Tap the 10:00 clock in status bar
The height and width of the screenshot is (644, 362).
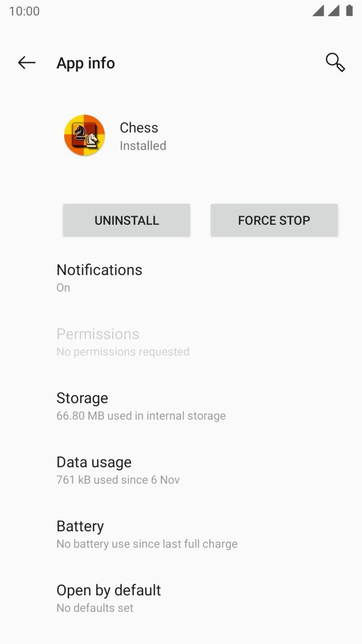coord(24,11)
